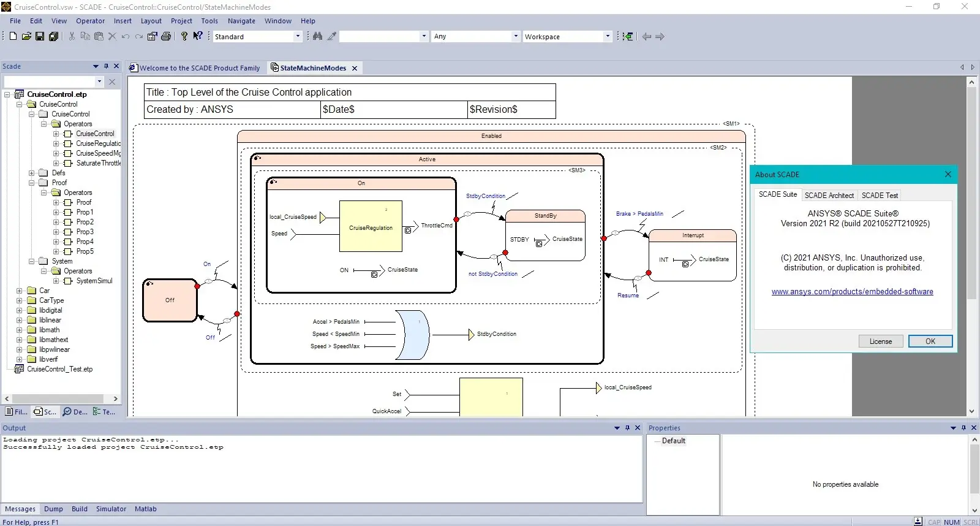Pin the Scade panel with pushpin icon

click(x=106, y=66)
